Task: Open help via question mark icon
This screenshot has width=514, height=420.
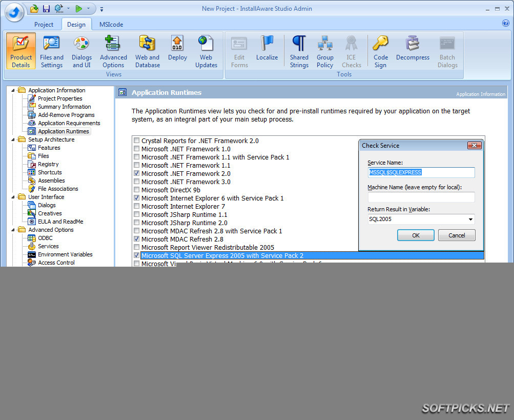Action: click(x=505, y=23)
